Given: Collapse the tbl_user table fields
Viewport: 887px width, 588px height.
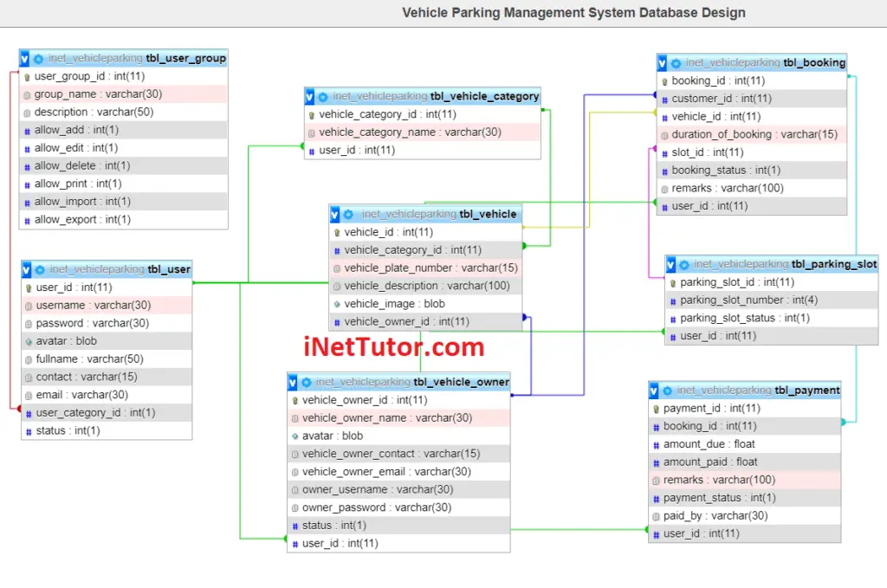Looking at the screenshot, I should [24, 269].
